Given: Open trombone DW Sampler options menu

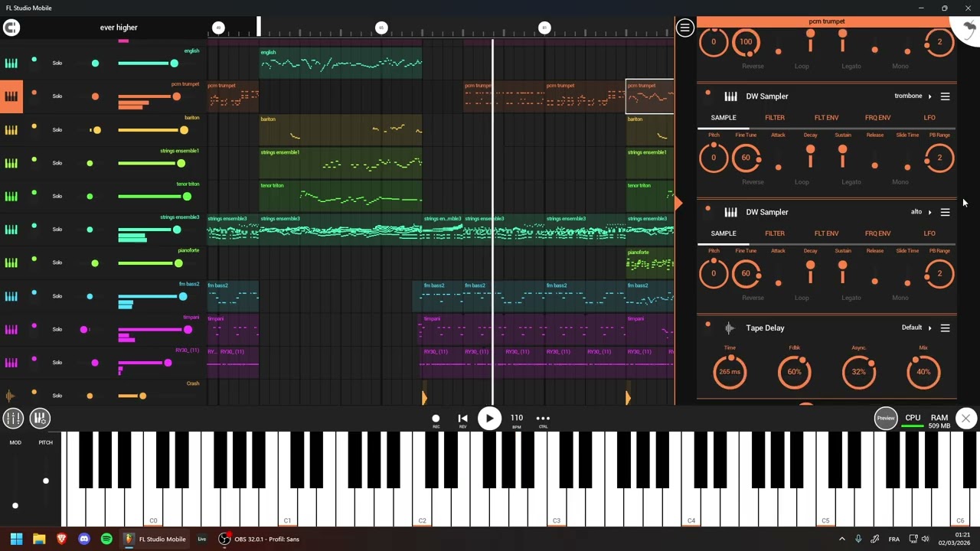Looking at the screenshot, I should (x=945, y=96).
